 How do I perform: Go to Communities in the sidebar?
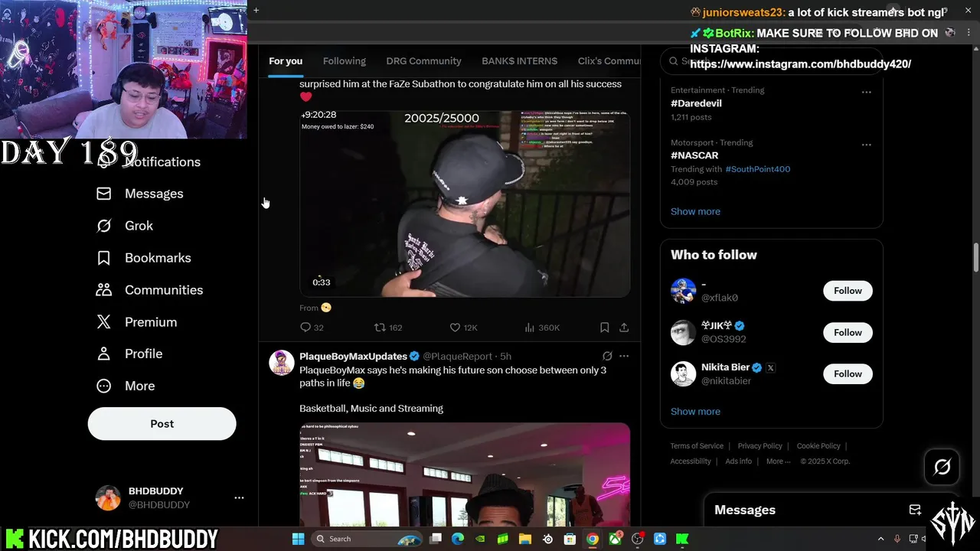tap(149, 290)
